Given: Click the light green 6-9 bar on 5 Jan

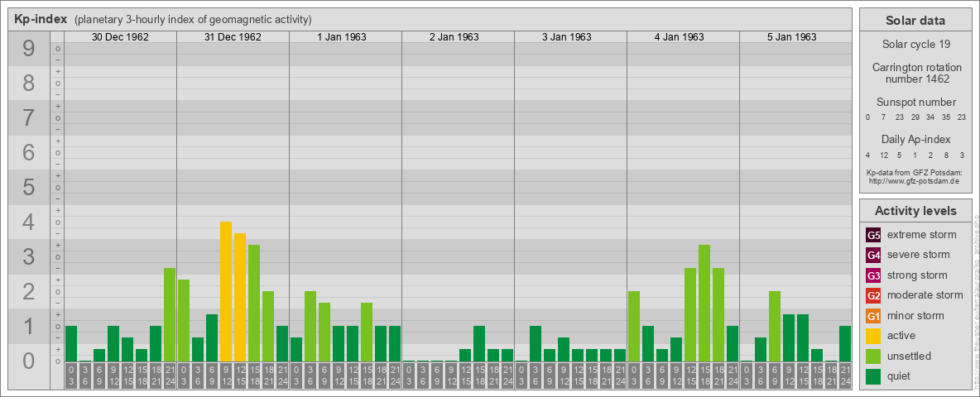Looking at the screenshot, I should click(775, 327).
